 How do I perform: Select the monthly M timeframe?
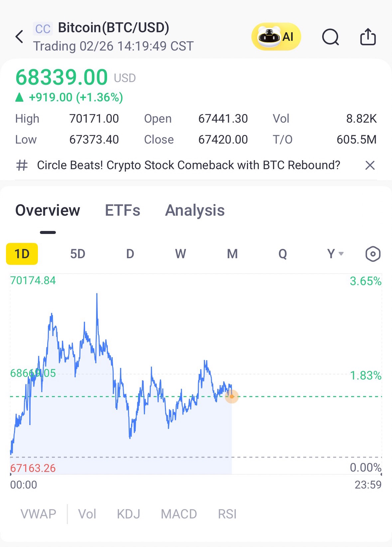(232, 254)
